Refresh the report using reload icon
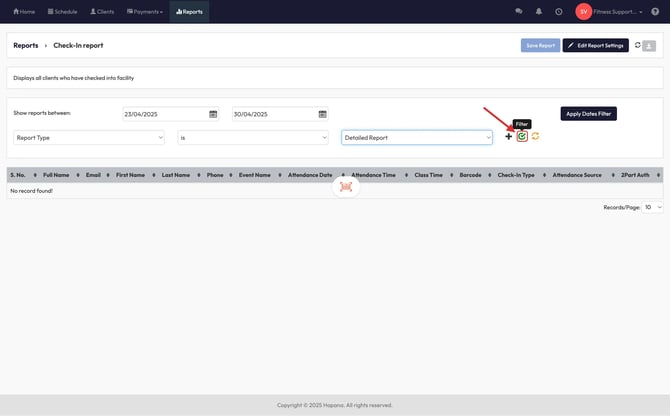Screen dimensions: 670x416 point(638,45)
